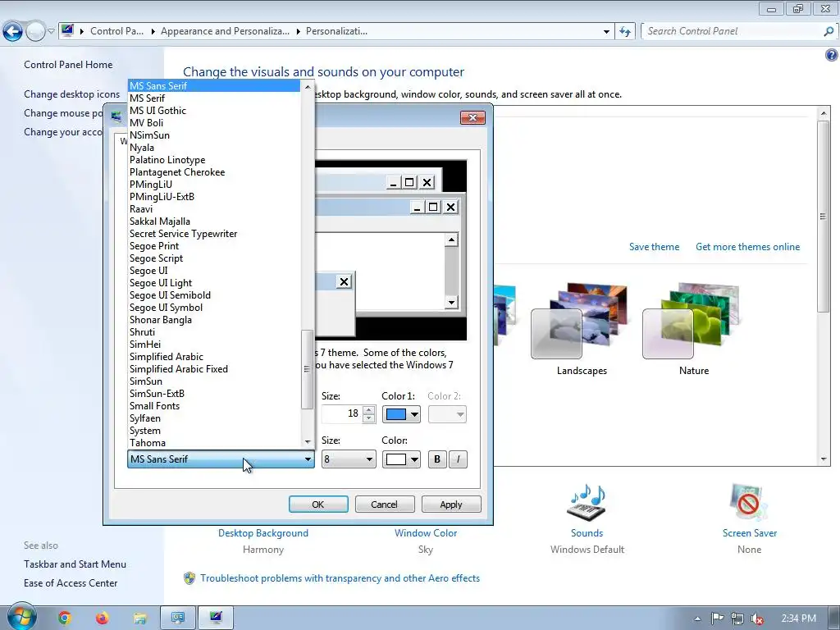Click the network tray icon
The width and height of the screenshot is (840, 630).
tap(737, 619)
